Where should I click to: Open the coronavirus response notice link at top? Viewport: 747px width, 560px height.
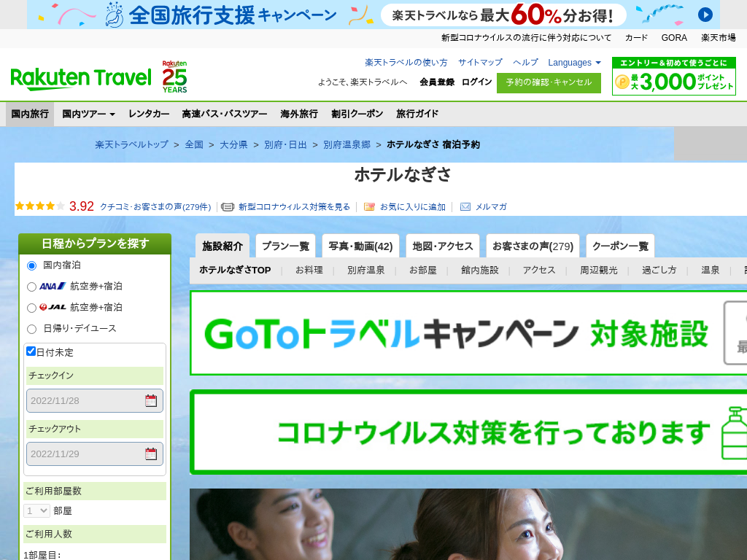pyautogui.click(x=527, y=38)
